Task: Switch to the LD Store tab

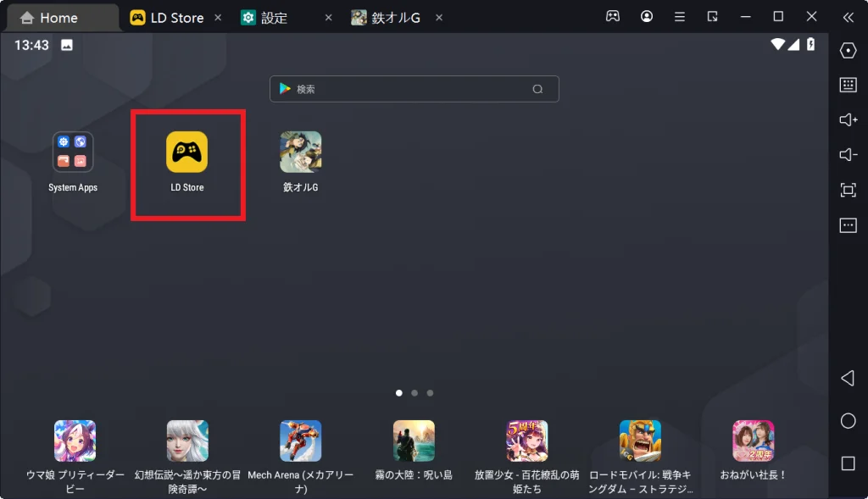Action: (176, 18)
